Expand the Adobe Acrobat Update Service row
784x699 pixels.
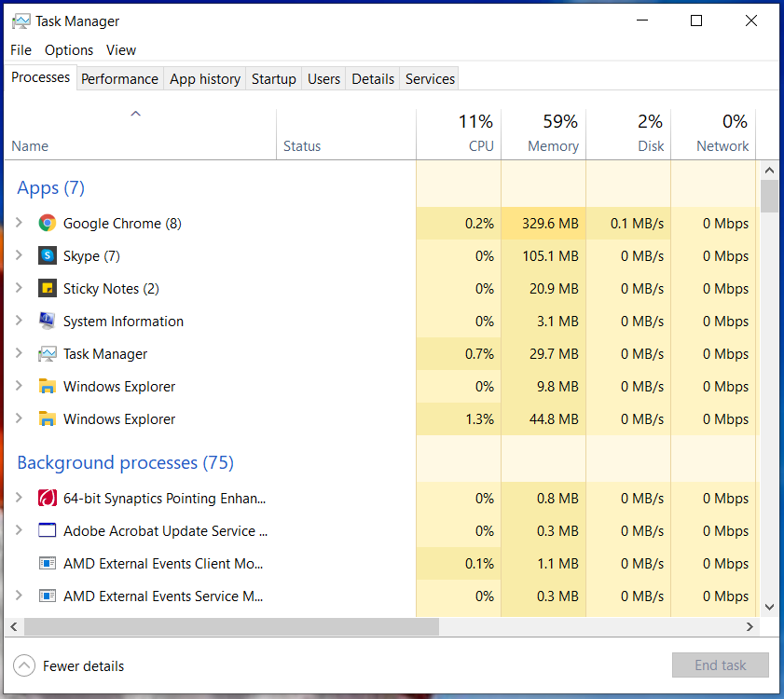click(x=19, y=530)
